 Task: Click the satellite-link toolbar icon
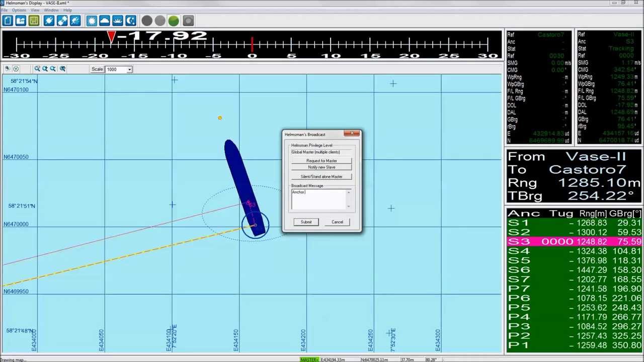coord(62,21)
